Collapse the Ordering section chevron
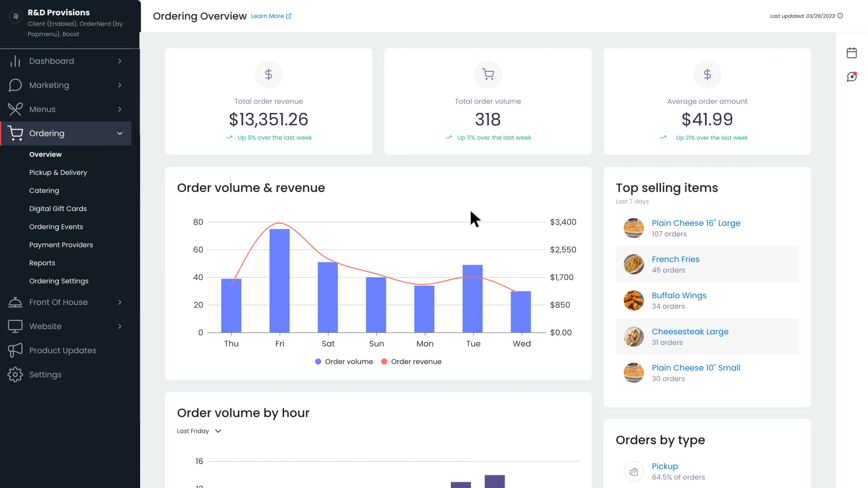 coord(120,133)
